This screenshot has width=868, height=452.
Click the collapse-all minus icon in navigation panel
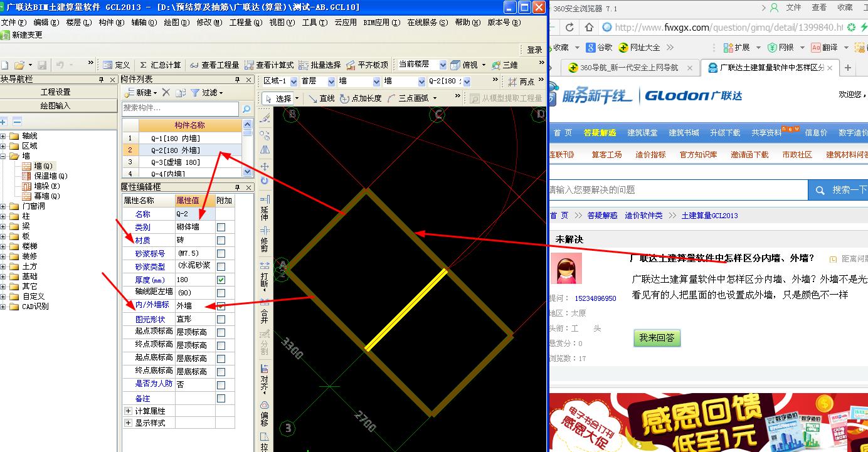point(17,122)
